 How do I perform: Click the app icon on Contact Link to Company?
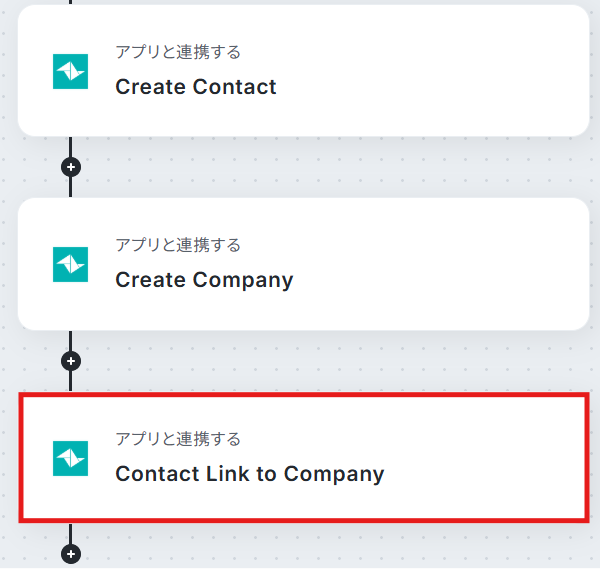pyautogui.click(x=70, y=458)
